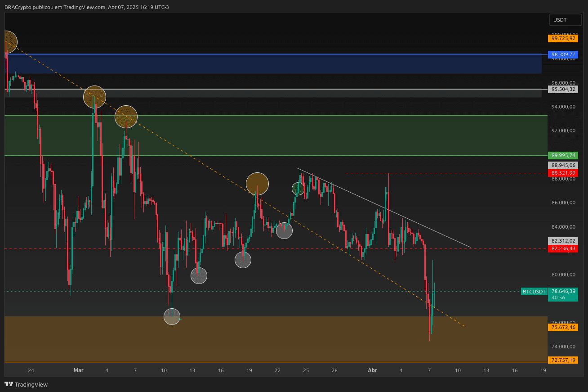Select the gray 88.945,06 price label
This screenshot has height=392, width=588.
[x=563, y=165]
